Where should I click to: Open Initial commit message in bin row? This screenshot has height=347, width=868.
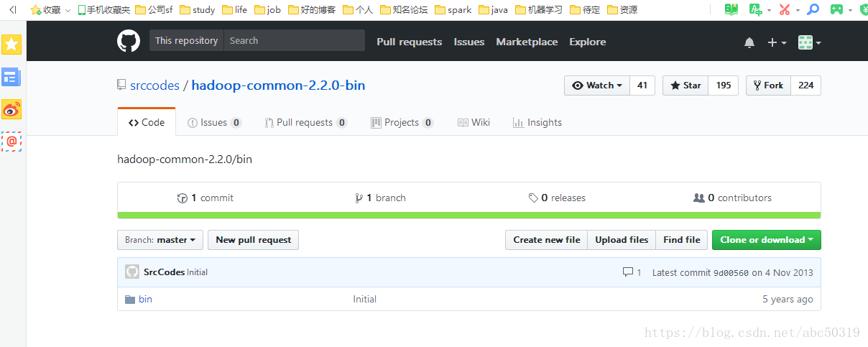pos(365,300)
